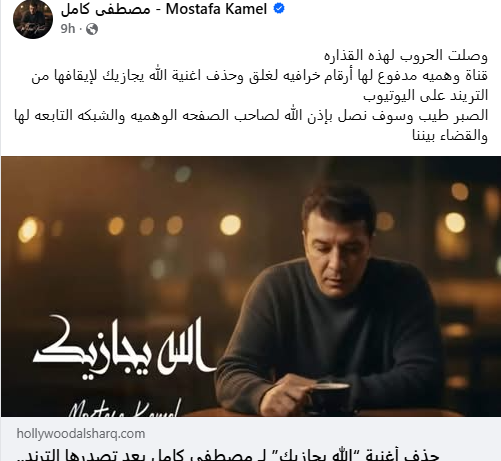Click the blue verified badge
Viewport: 501px width, 461px height.
click(279, 9)
